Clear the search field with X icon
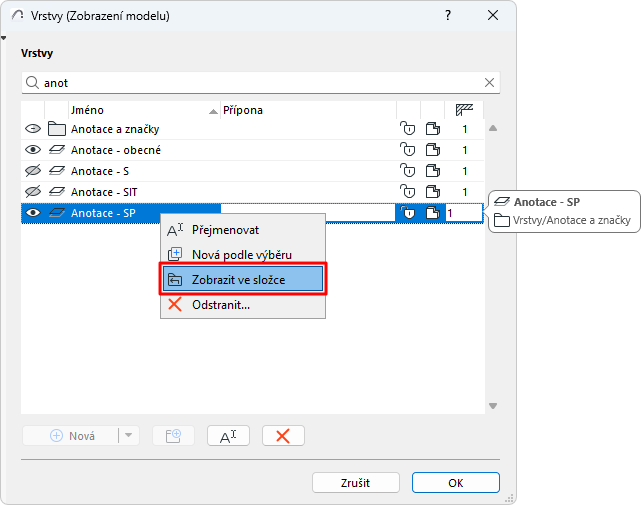641x505 pixels. tap(489, 83)
